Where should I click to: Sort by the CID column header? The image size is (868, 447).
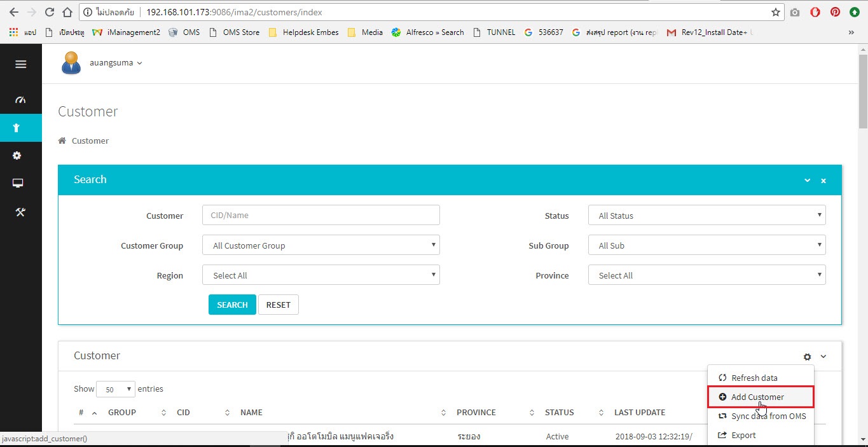pos(203,413)
